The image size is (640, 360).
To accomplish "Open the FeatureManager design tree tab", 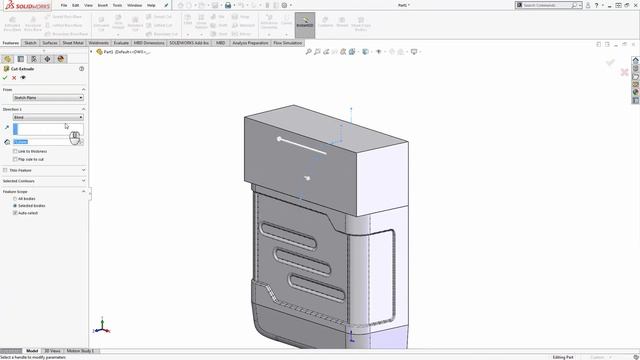I will pos(8,59).
